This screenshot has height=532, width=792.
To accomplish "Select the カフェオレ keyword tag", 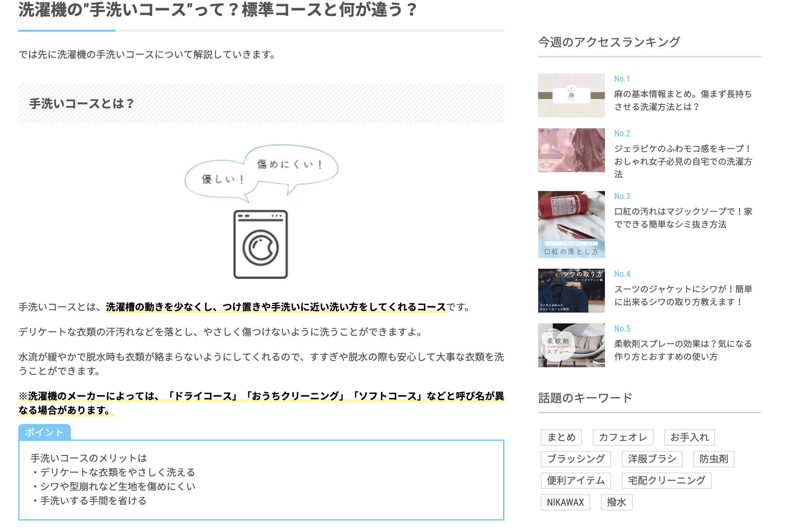I will coord(623,437).
